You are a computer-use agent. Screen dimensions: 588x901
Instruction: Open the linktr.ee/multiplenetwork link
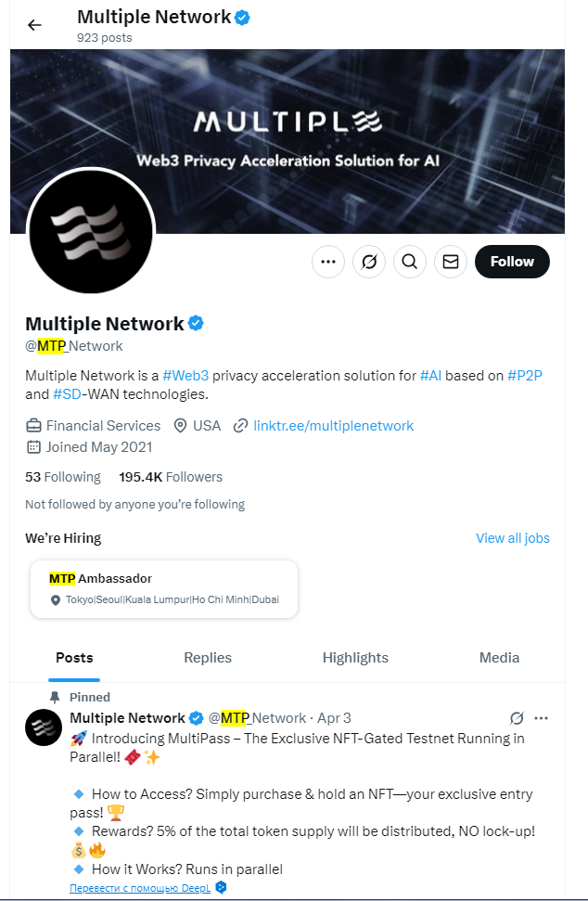(333, 426)
